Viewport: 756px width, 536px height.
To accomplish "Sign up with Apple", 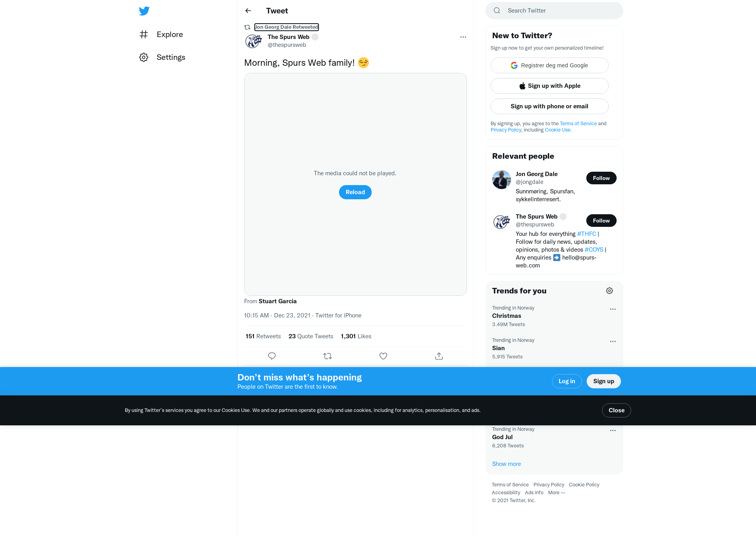I will 550,86.
